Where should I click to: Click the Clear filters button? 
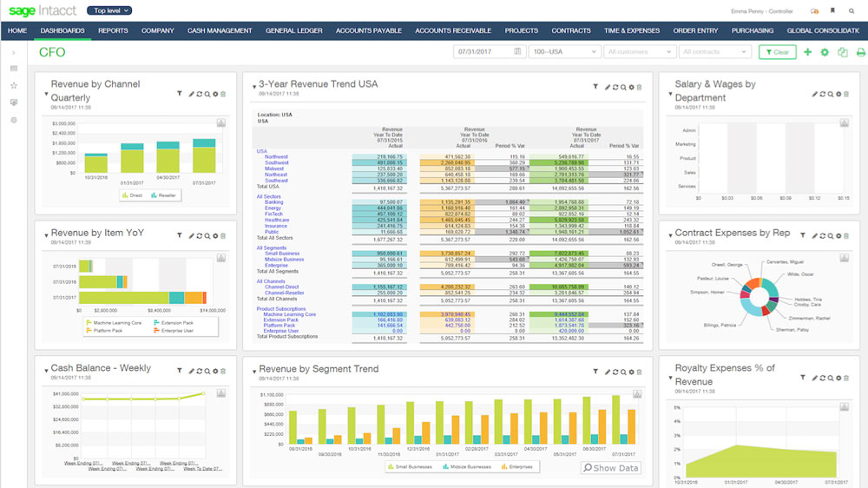[778, 52]
